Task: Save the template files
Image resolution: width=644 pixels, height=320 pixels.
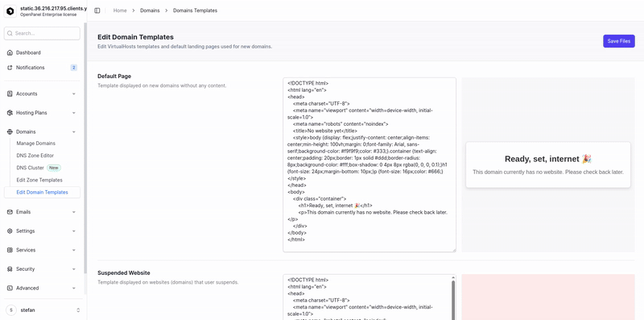Action: (619, 41)
